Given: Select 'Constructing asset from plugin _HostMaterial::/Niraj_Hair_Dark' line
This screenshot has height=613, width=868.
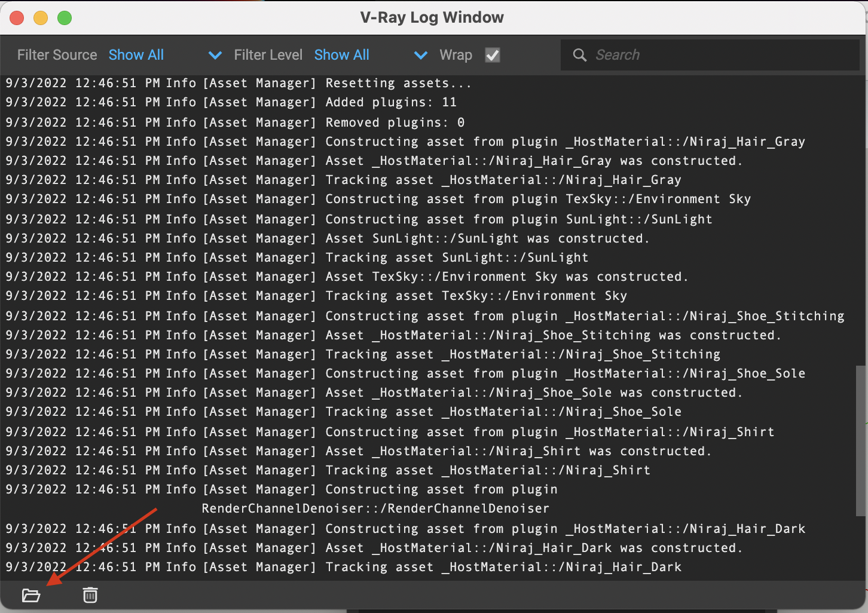Looking at the screenshot, I should [405, 529].
